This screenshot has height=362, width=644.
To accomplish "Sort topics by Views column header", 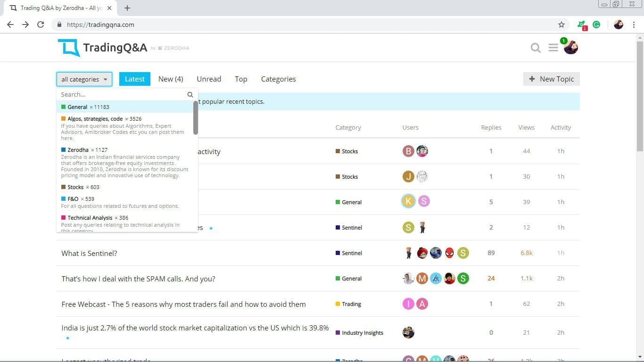I will [x=526, y=127].
